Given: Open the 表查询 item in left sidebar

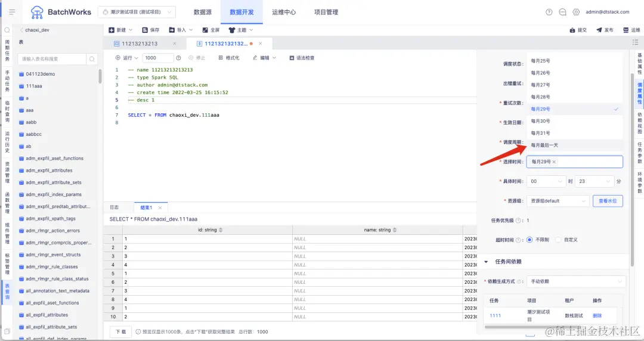Looking at the screenshot, I should [x=7, y=292].
